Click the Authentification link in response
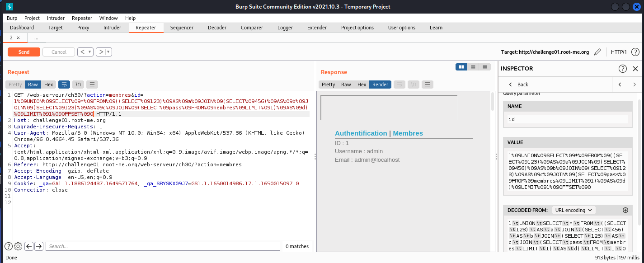644x263 pixels. [x=361, y=133]
